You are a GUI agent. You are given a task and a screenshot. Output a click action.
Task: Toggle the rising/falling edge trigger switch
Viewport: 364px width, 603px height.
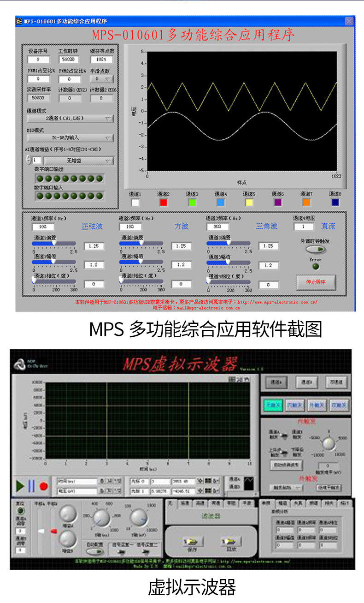tap(284, 453)
